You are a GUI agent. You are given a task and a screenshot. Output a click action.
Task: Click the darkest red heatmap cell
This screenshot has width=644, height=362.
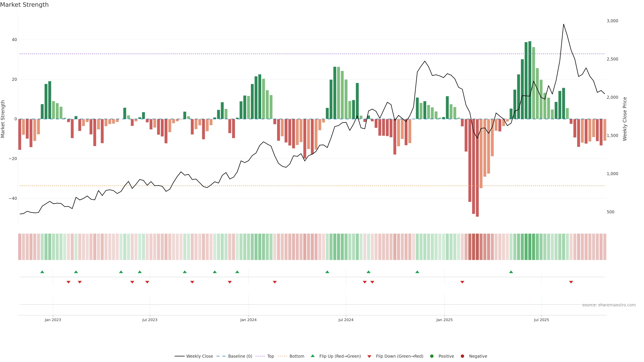coord(477,247)
